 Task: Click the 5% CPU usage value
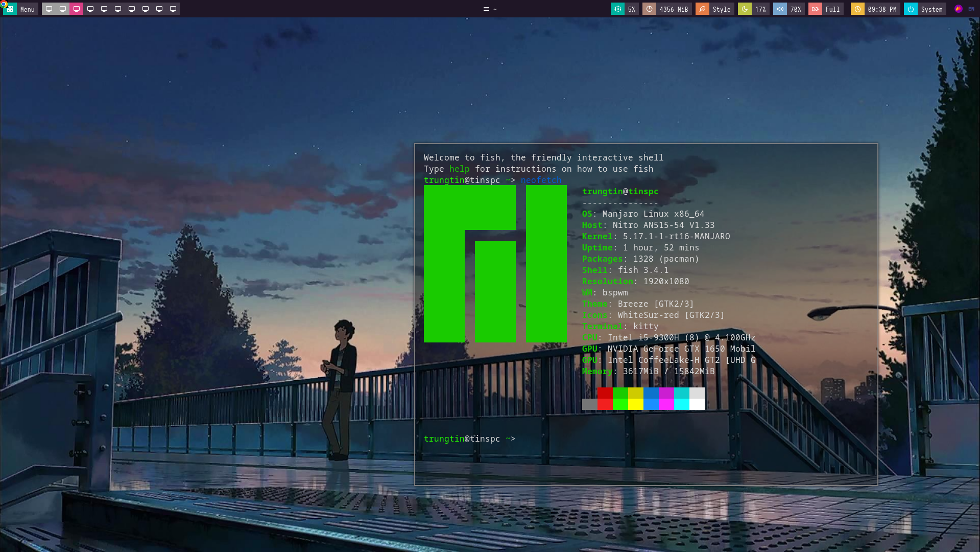click(632, 9)
